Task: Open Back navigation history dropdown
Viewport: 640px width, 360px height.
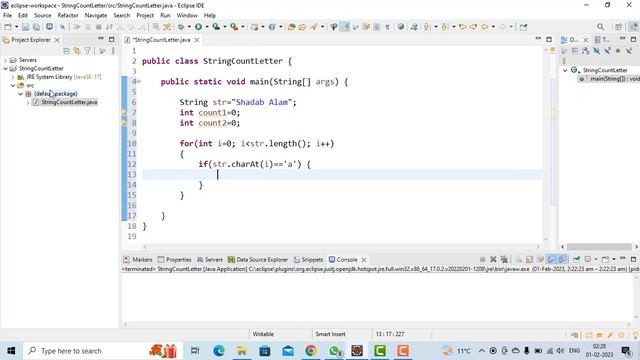Action: point(493,27)
